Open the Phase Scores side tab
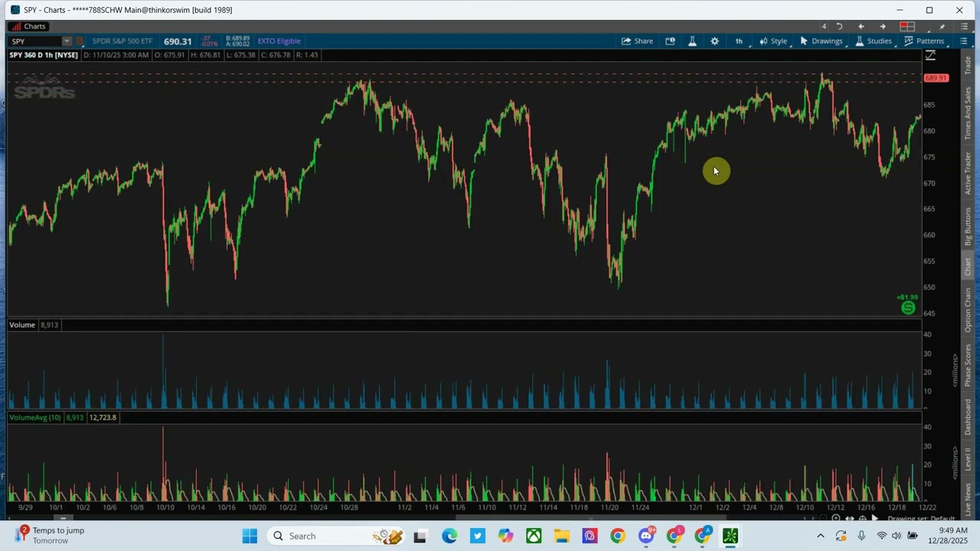The image size is (980, 551). (969, 366)
